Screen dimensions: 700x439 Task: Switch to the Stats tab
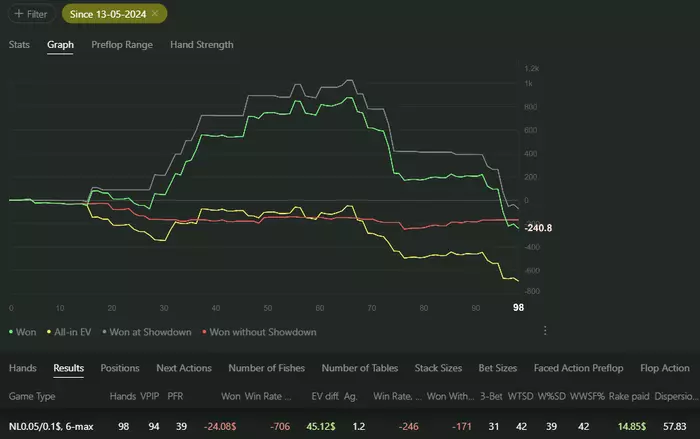(x=19, y=45)
